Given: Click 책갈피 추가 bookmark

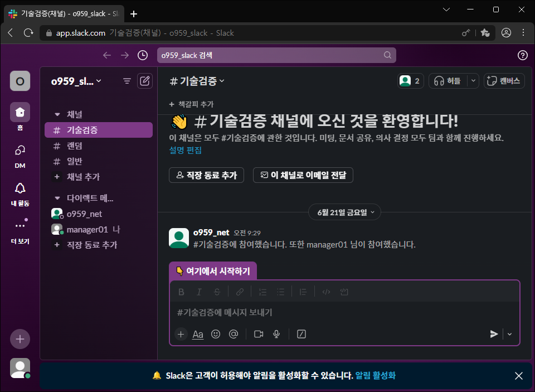Looking at the screenshot, I should 191,104.
